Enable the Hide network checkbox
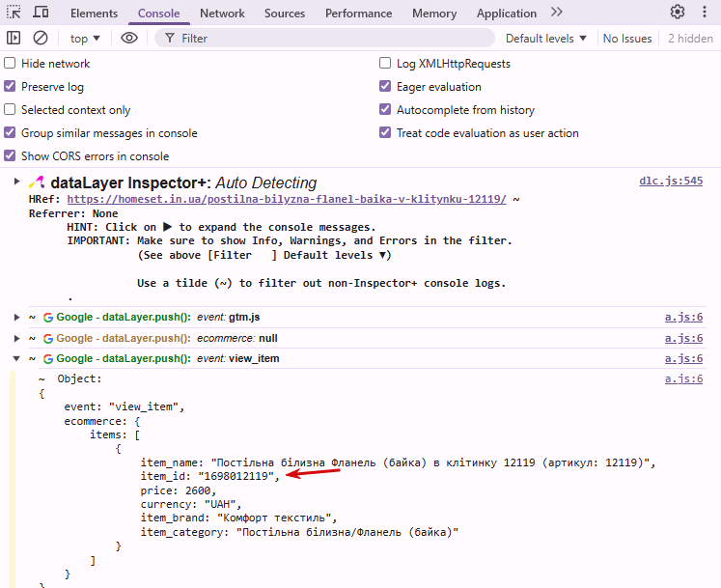The image size is (721, 588). [x=11, y=64]
